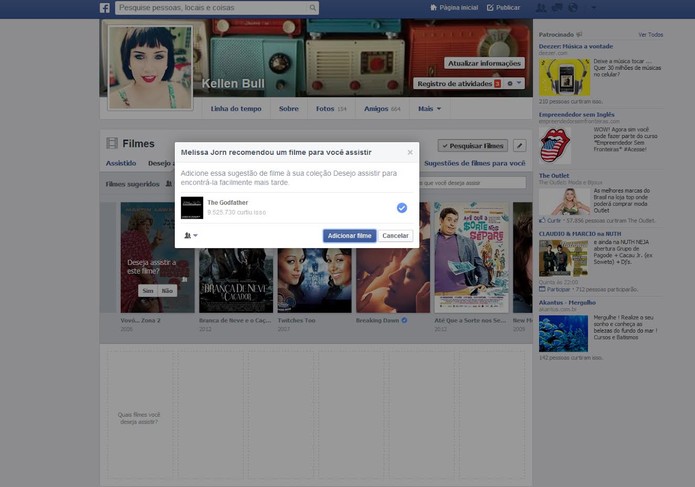Close the movie recommendation dialog
Screen dimensions: 695x487
[410, 152]
